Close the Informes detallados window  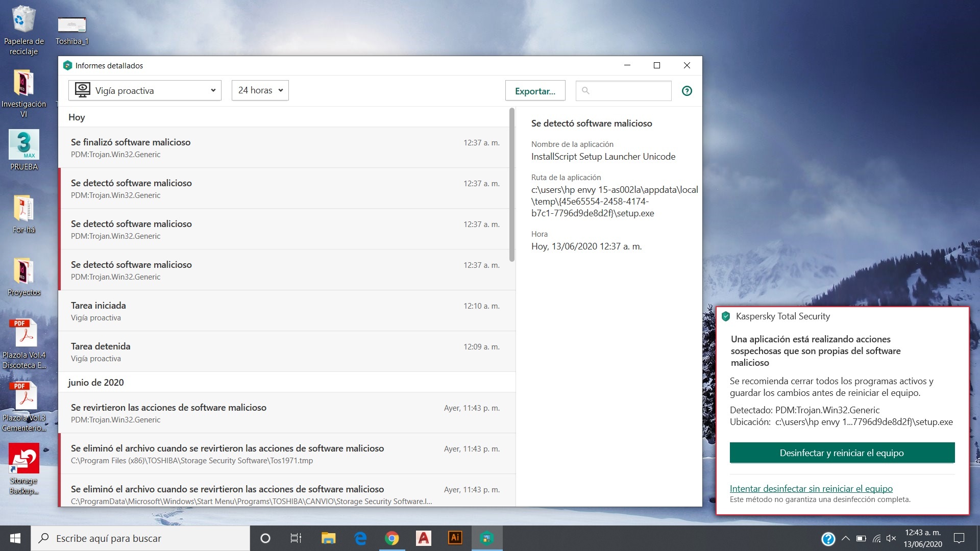coord(687,65)
